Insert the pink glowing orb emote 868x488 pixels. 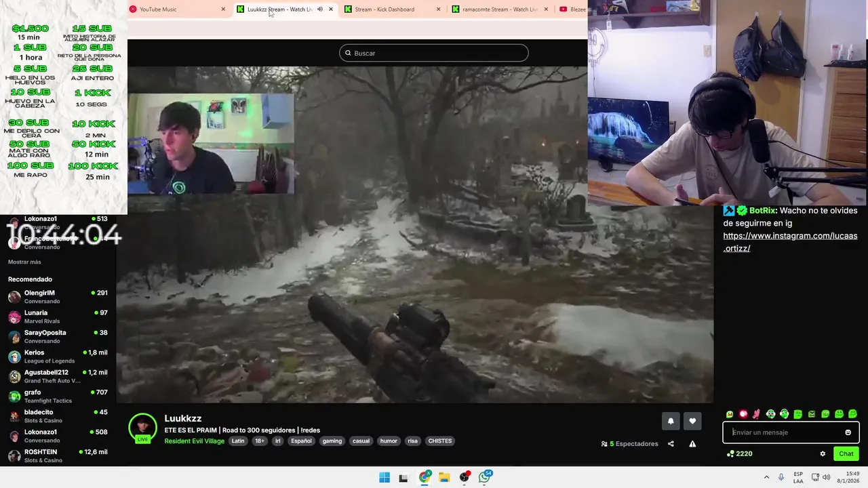pyautogui.click(x=743, y=414)
